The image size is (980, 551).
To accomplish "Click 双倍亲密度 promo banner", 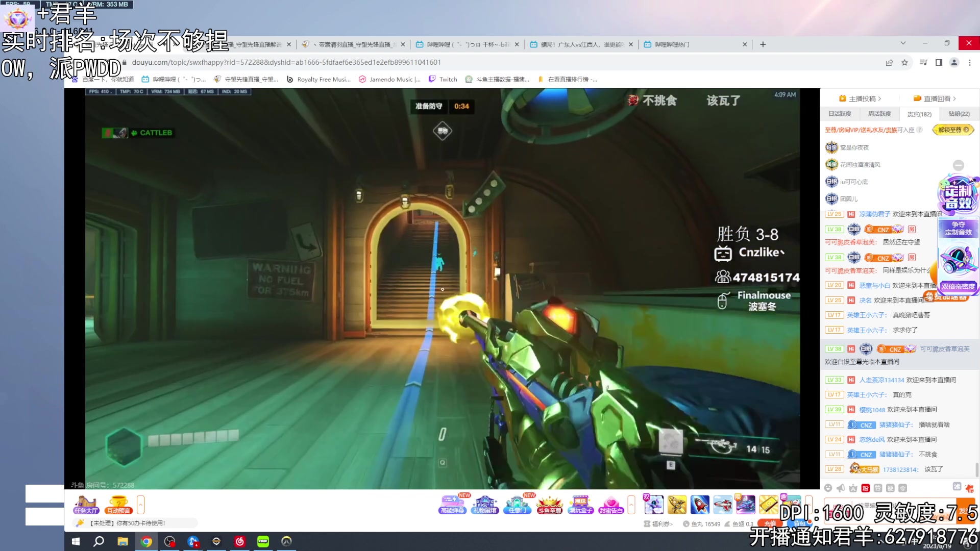I will pyautogui.click(x=958, y=286).
